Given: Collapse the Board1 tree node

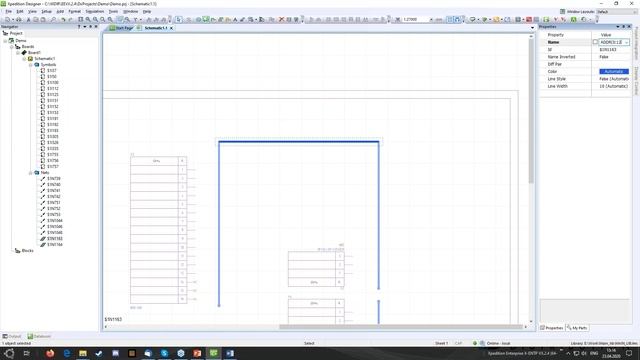Looking at the screenshot, I should point(18,53).
